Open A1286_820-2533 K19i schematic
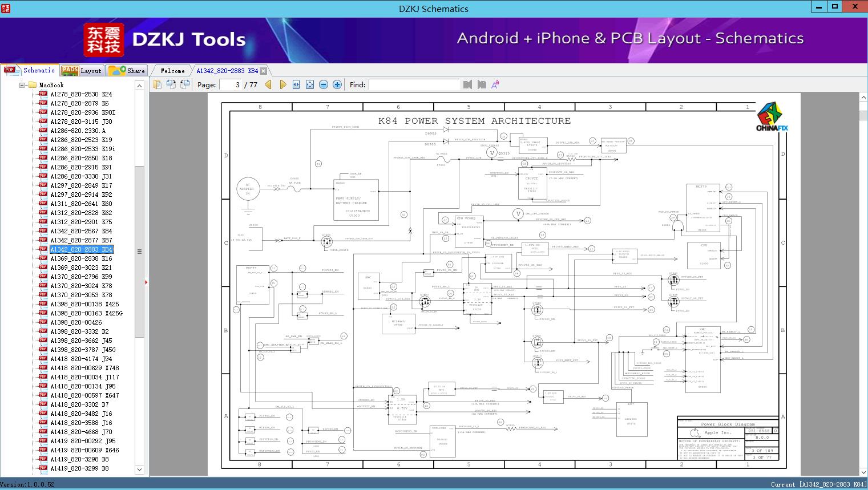The height and width of the screenshot is (490, 868). [83, 149]
